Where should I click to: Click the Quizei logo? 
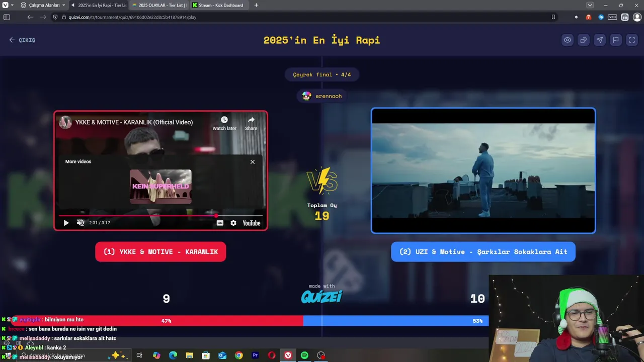pos(321,297)
